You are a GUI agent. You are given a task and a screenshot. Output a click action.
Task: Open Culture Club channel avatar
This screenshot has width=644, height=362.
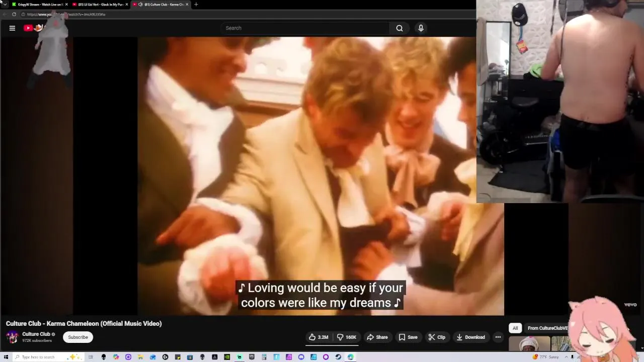pos(12,337)
